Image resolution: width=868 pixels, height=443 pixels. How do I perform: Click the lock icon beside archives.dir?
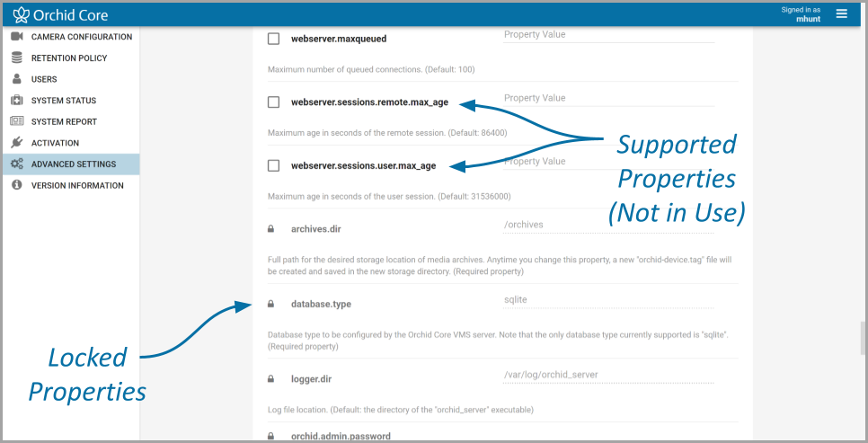[x=270, y=229]
